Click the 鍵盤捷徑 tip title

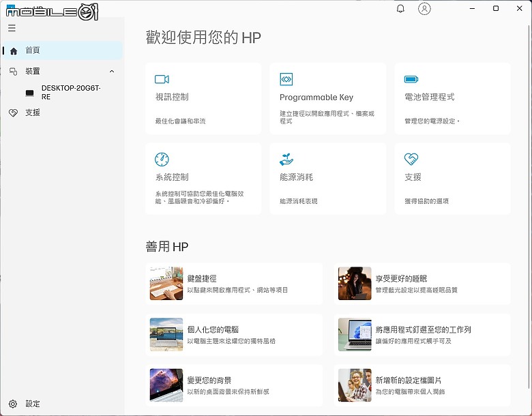point(202,279)
